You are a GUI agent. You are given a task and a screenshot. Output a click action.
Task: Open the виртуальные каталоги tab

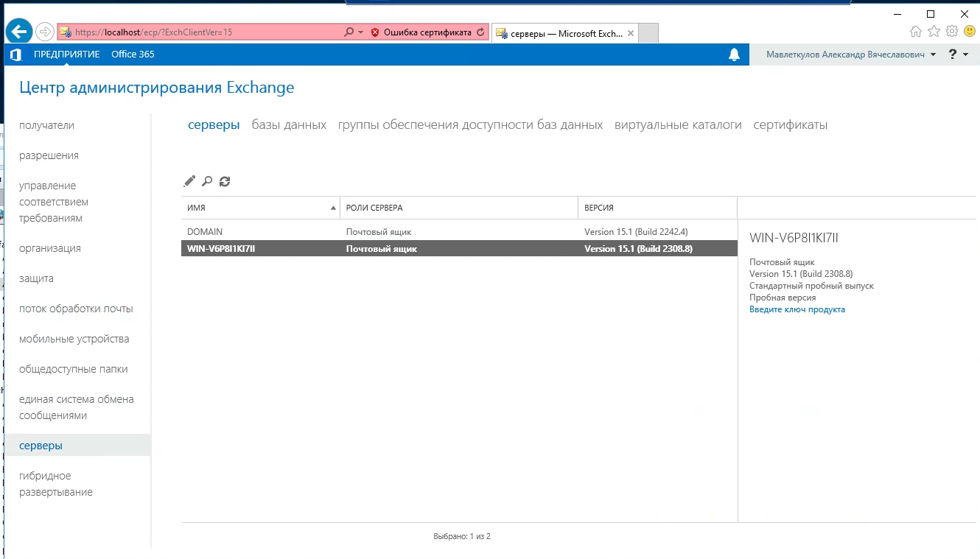678,125
